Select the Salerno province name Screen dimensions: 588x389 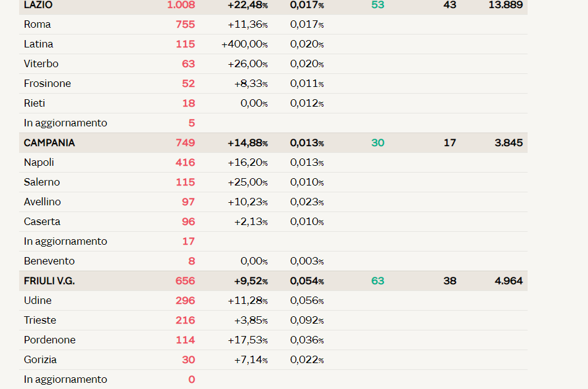point(42,182)
